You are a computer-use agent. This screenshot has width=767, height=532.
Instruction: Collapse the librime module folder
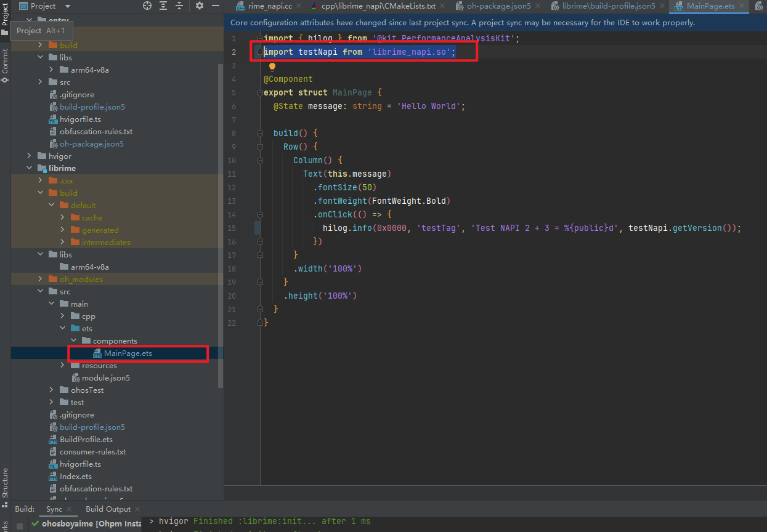pos(30,169)
